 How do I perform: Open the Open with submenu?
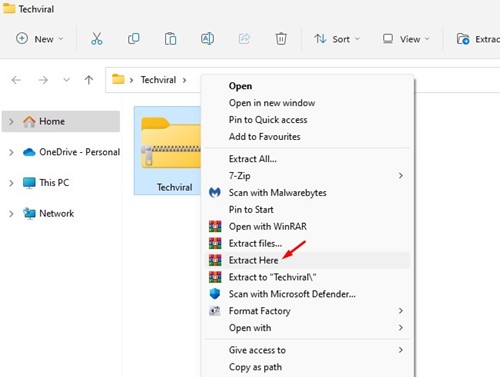(x=307, y=328)
